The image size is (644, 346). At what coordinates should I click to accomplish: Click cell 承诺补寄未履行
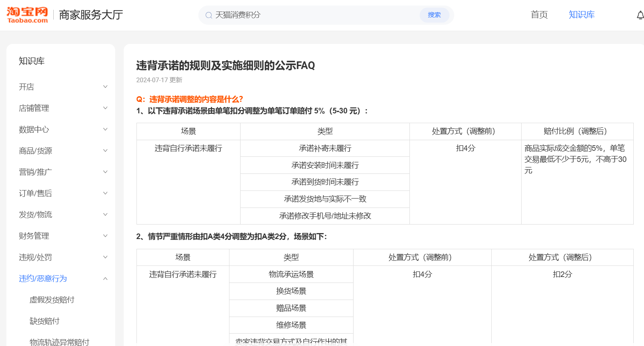pos(325,148)
